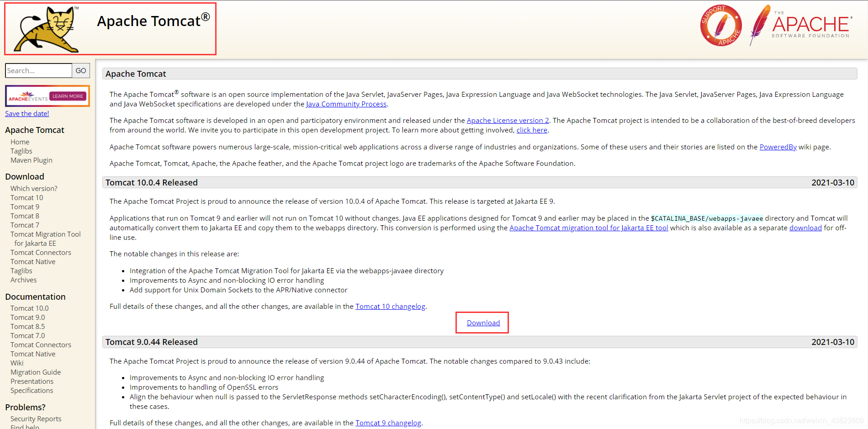This screenshot has width=868, height=429.
Task: Open Tomcat 9 download page link
Action: 25,207
